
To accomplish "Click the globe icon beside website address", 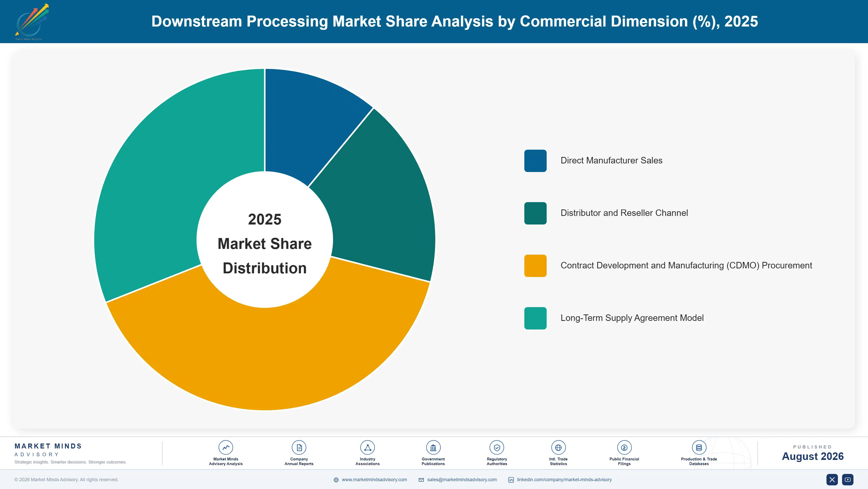I will [336, 480].
